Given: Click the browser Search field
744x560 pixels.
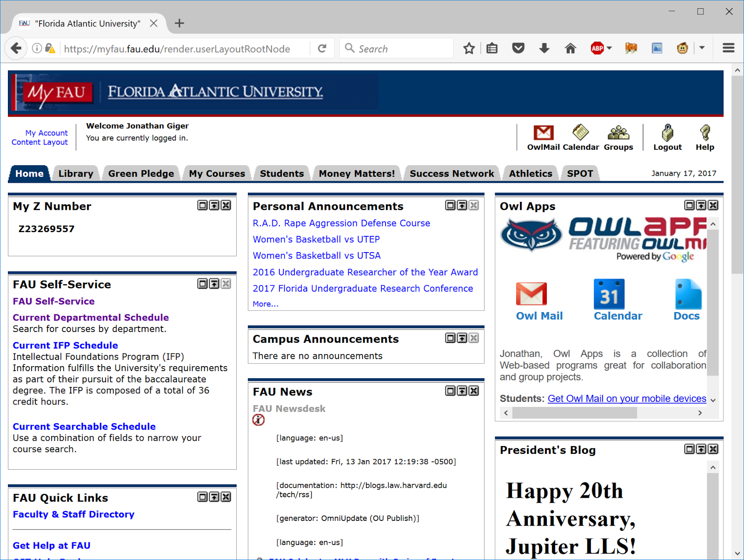Looking at the screenshot, I should click(397, 48).
